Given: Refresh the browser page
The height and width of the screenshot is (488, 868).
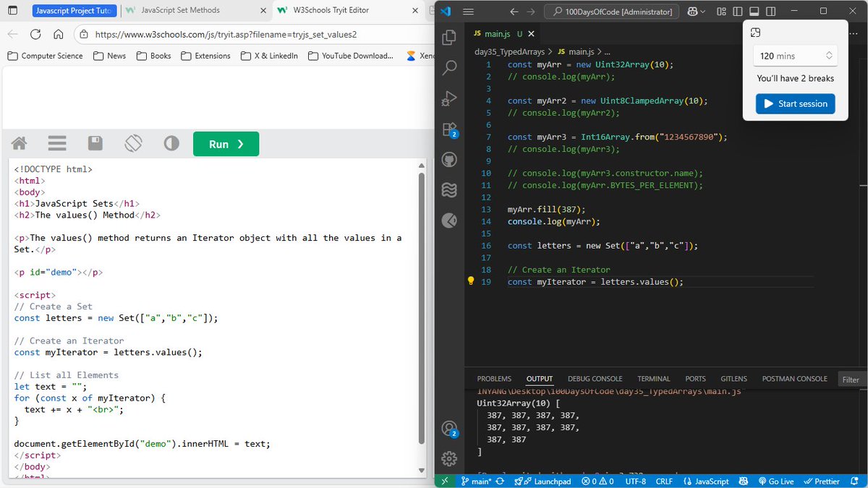Looking at the screenshot, I should coord(35,34).
